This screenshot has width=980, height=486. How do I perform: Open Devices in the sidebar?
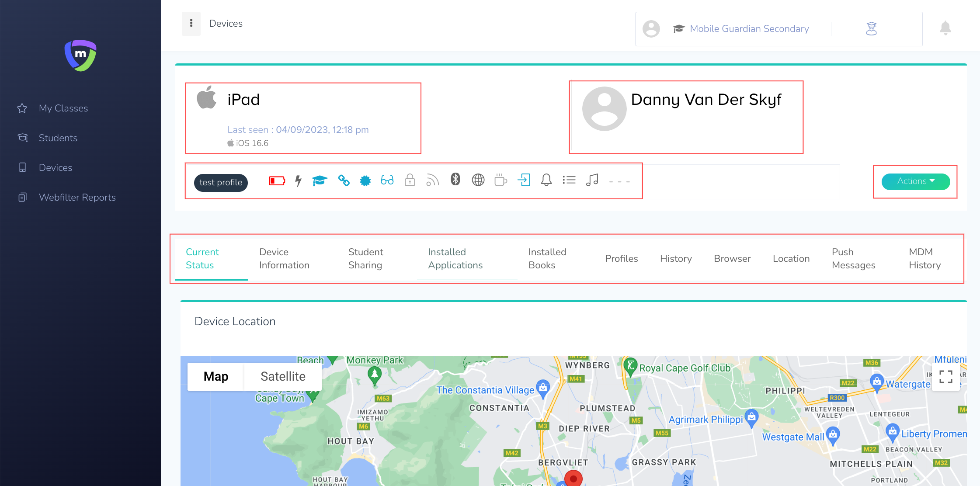[x=56, y=167]
